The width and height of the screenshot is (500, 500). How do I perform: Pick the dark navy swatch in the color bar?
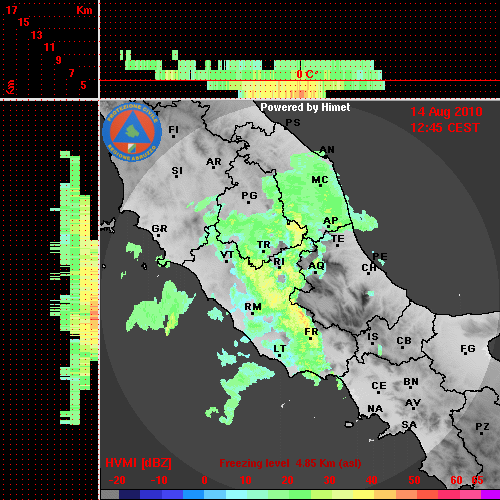(x=129, y=495)
